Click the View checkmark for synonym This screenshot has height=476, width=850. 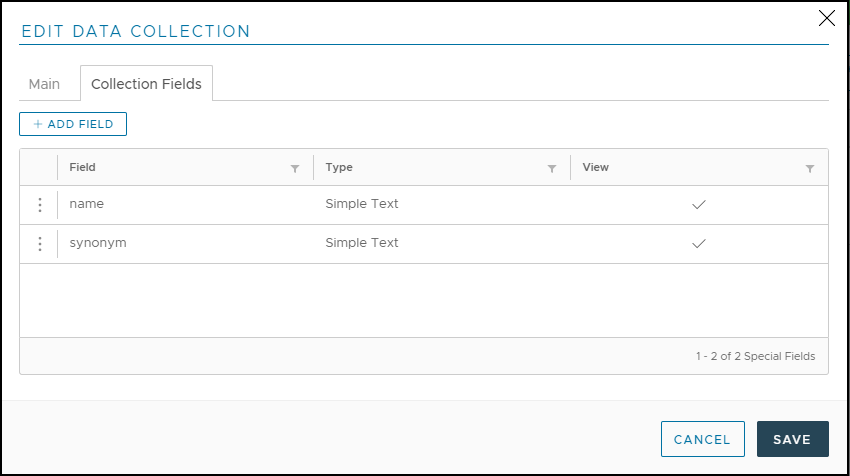click(699, 243)
